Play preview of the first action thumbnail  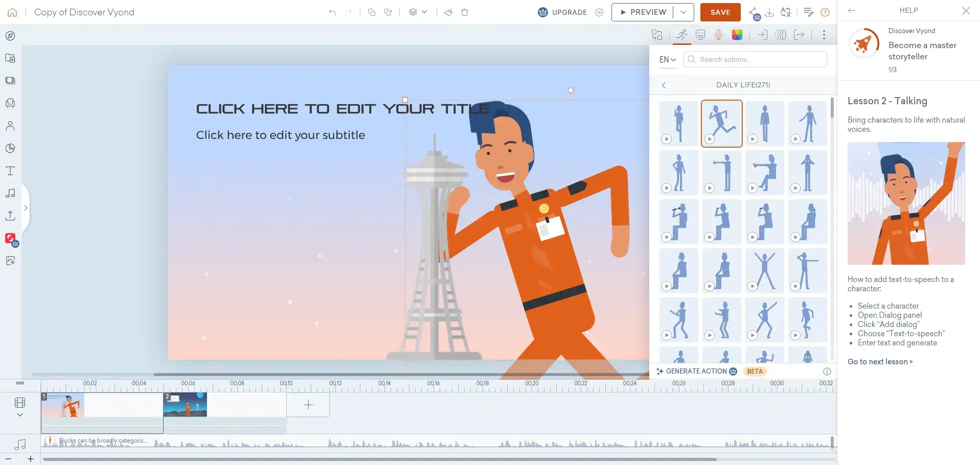[x=667, y=139]
